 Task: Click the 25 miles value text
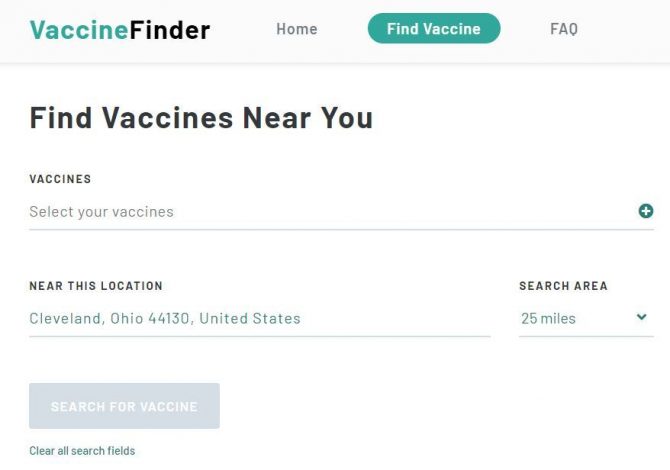point(548,318)
